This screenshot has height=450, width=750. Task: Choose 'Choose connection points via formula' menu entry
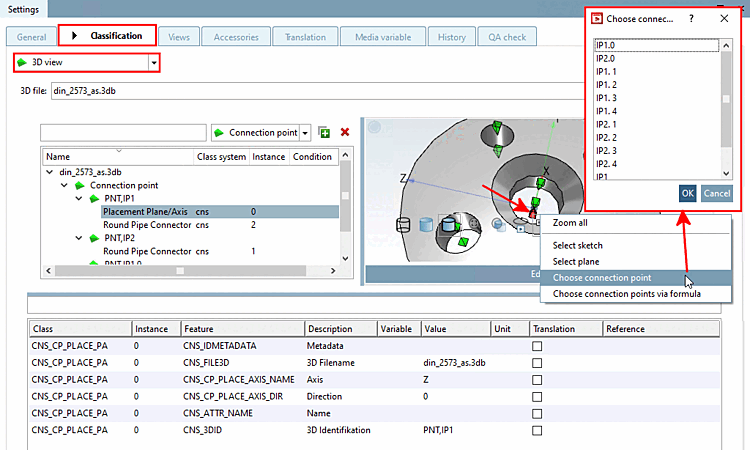tap(626, 293)
